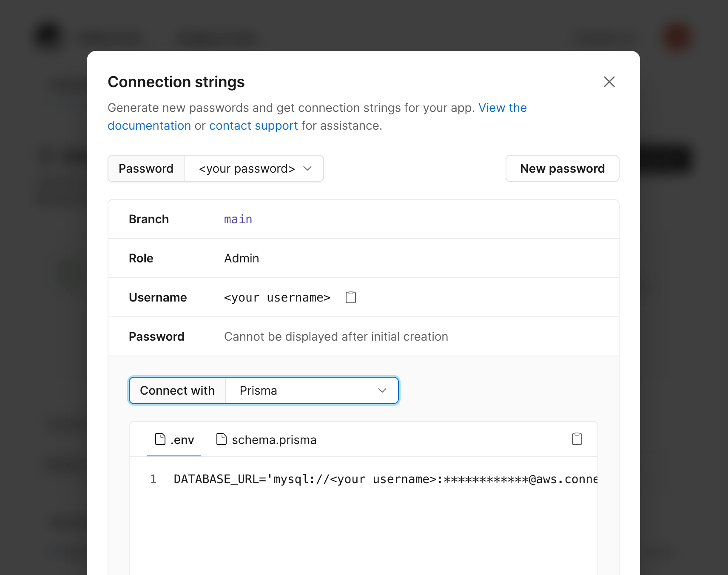The width and height of the screenshot is (728, 575).
Task: Switch to the .env tab
Action: coord(182,439)
